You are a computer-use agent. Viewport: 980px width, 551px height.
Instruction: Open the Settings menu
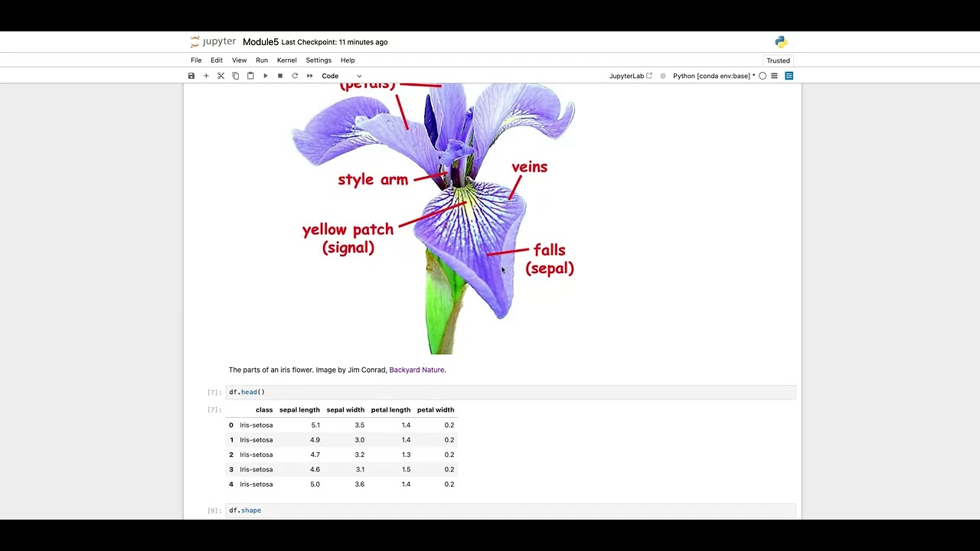pyautogui.click(x=318, y=60)
